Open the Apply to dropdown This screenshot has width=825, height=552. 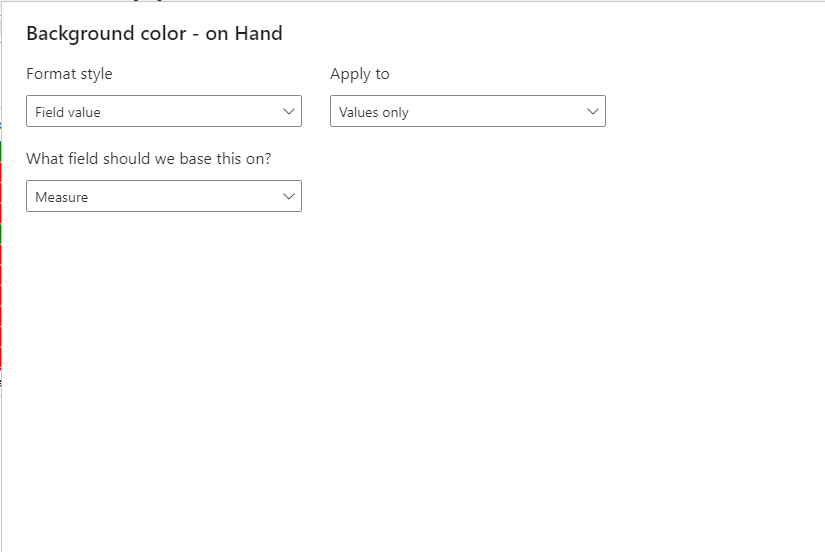click(468, 111)
